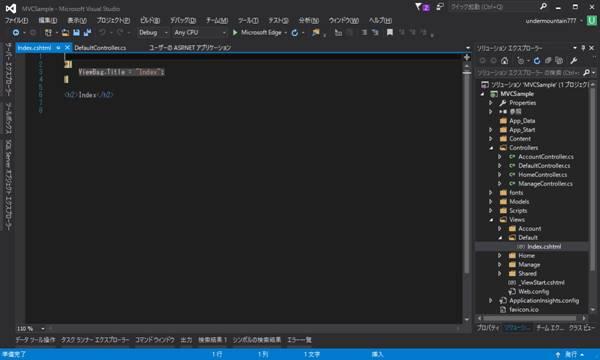Click Solution Explorer horizontal scrollbar
The height and width of the screenshot is (360, 600).
[530, 318]
